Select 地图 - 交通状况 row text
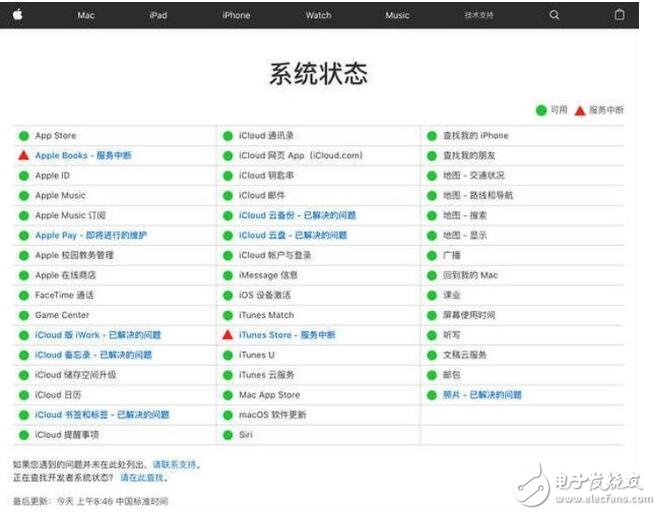Viewport: 661px width, 515px height. tap(473, 175)
